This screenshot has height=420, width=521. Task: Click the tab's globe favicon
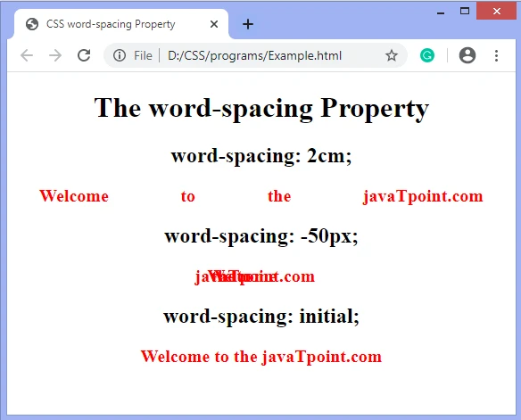point(32,24)
